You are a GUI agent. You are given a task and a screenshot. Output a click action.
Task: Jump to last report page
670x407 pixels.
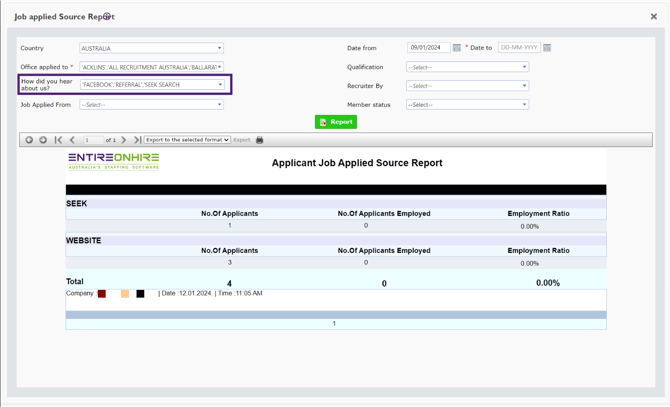click(x=137, y=140)
